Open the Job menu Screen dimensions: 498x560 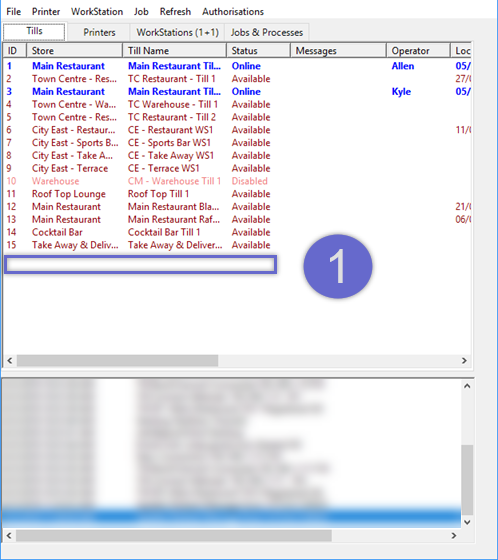coord(141,11)
